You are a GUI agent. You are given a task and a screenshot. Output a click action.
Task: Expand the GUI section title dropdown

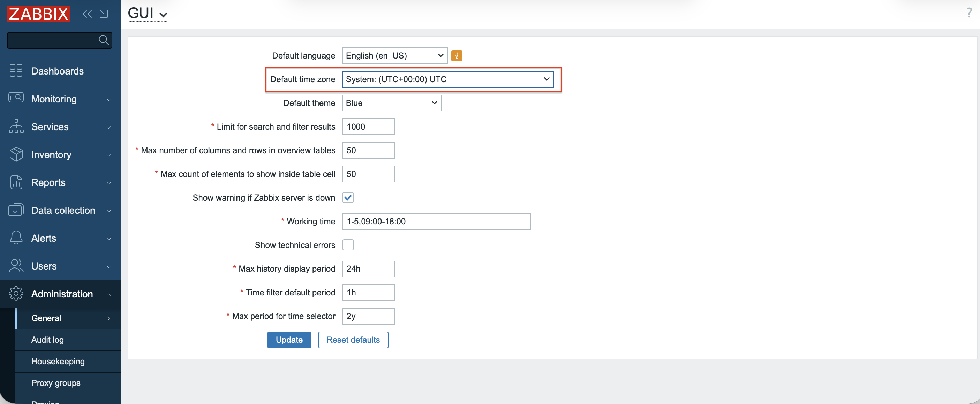coord(148,14)
